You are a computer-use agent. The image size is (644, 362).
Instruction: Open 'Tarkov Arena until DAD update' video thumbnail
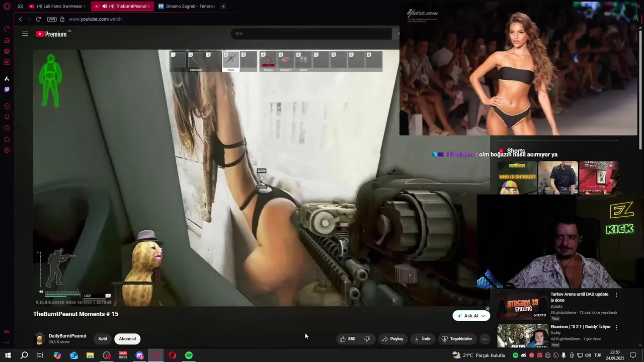coord(523,305)
